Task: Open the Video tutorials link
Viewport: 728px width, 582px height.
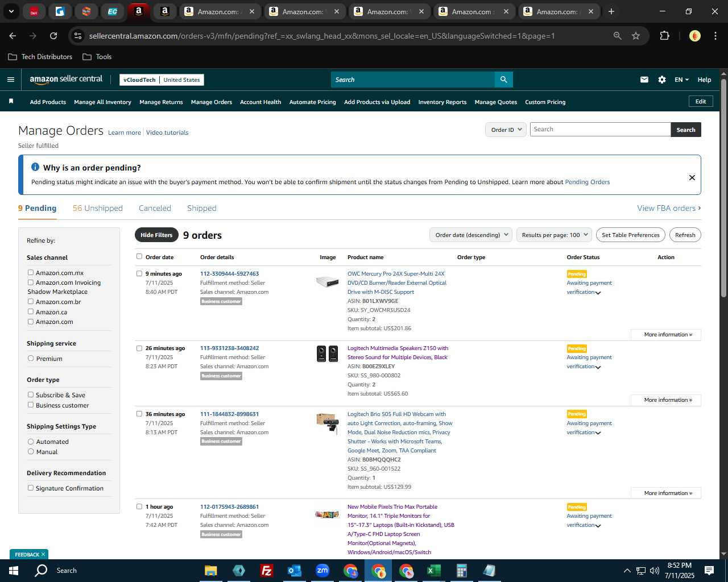Action: [x=167, y=132]
